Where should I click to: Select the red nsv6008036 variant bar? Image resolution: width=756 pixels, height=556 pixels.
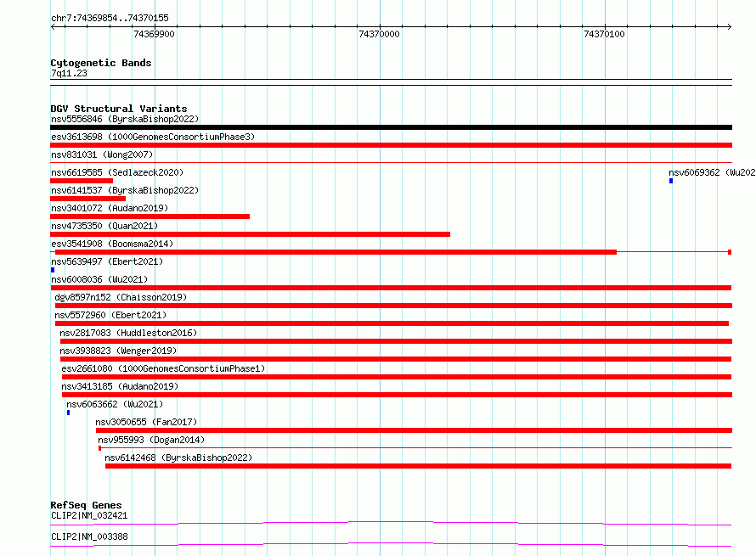pyautogui.click(x=391, y=288)
